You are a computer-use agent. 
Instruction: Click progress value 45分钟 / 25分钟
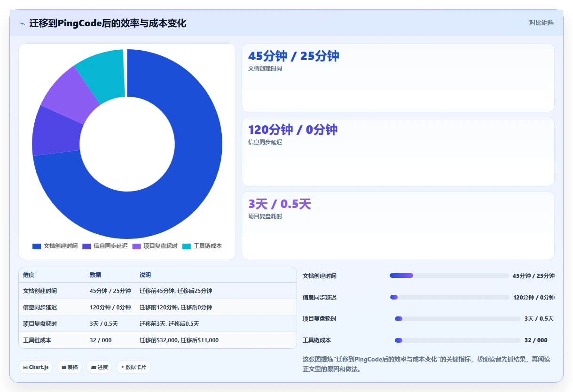[534, 276]
